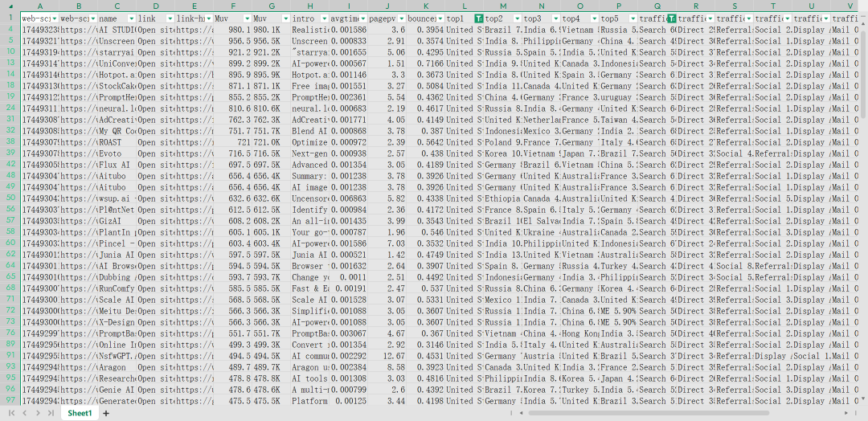The width and height of the screenshot is (868, 421).
Task: Select the name cell "Evoto"
Action: (x=117, y=153)
